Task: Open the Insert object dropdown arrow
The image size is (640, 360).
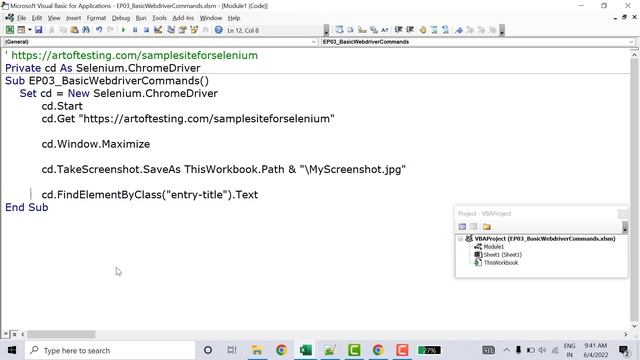Action: pos(29,30)
